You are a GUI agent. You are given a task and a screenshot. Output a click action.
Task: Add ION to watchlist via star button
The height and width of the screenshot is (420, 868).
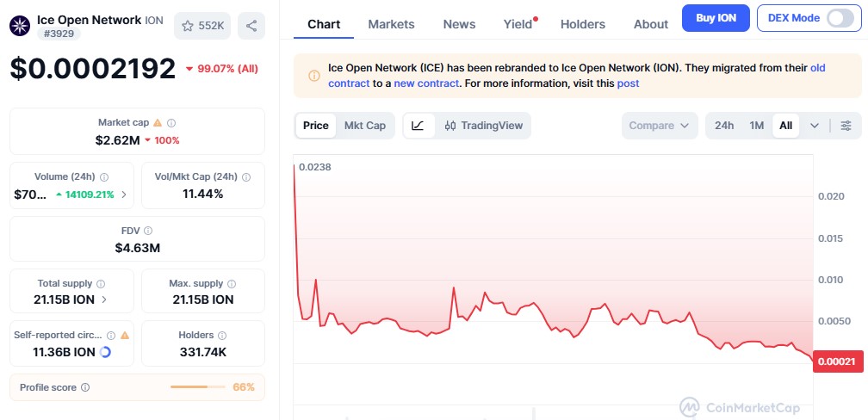(202, 26)
